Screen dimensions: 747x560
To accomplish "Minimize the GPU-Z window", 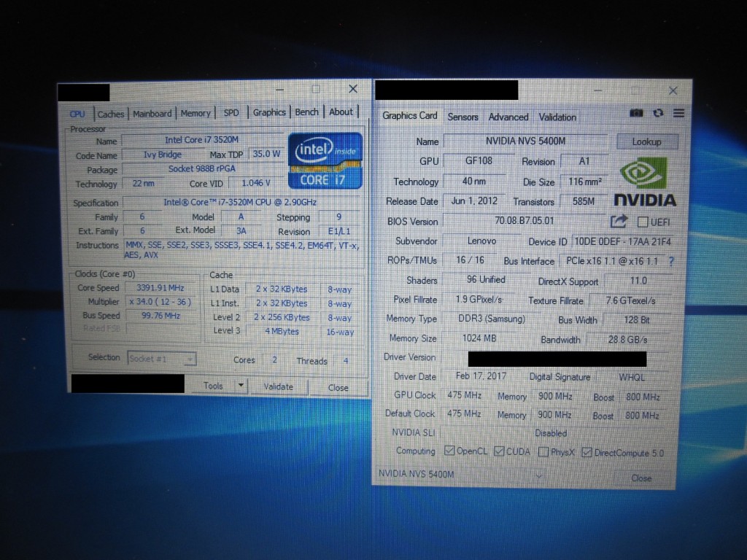I will [x=598, y=90].
